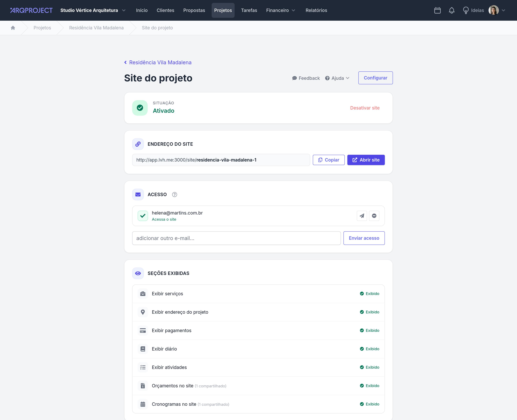Open Feedback link
The height and width of the screenshot is (420, 517).
click(x=306, y=78)
